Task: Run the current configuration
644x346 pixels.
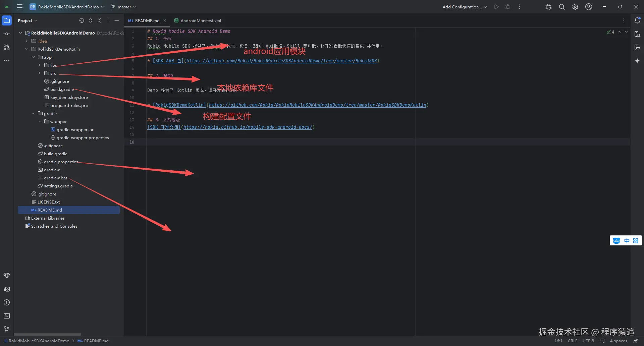Action: click(x=496, y=7)
